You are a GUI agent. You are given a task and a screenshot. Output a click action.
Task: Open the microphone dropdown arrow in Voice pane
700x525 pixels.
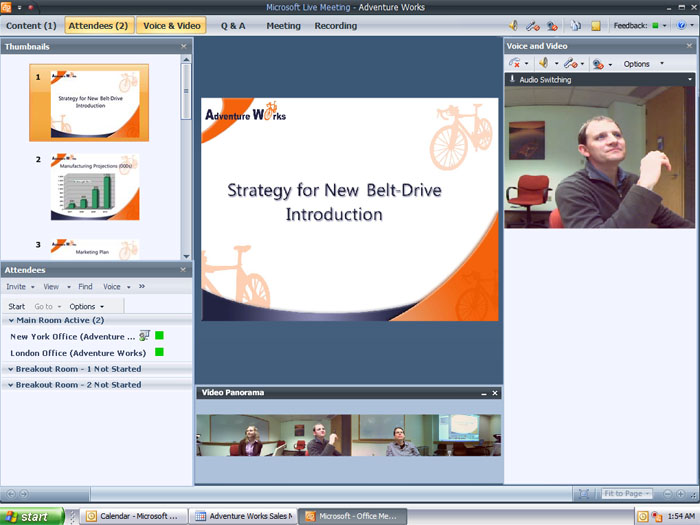(583, 64)
